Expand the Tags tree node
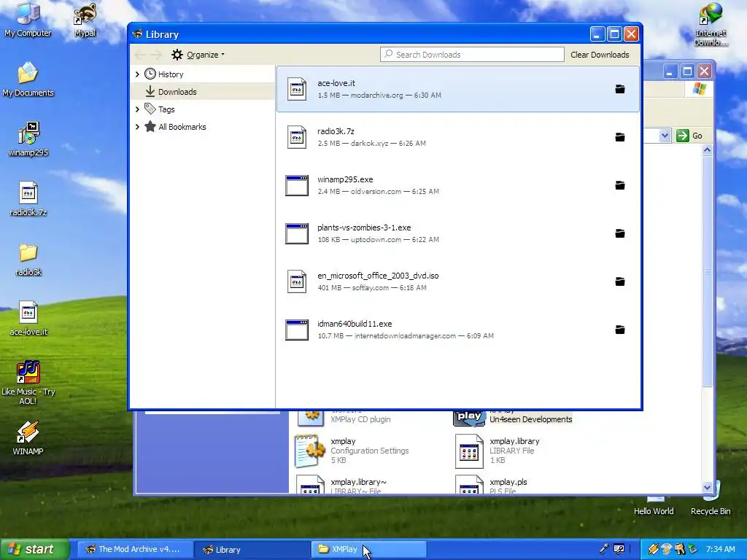This screenshot has width=747, height=560. click(x=137, y=109)
